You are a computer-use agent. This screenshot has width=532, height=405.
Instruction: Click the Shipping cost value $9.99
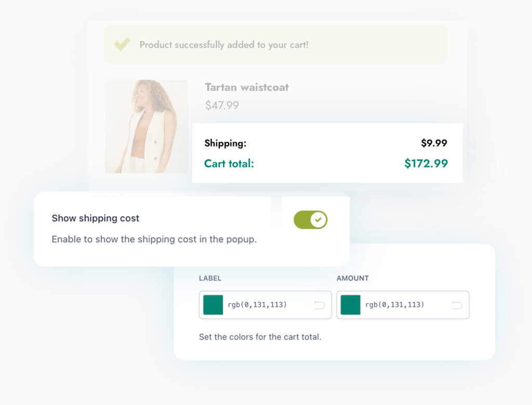click(434, 143)
